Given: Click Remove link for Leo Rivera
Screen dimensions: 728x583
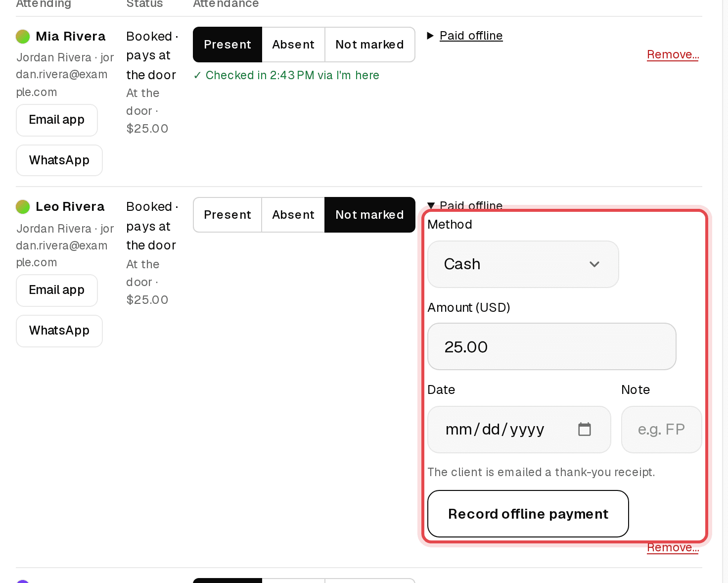Looking at the screenshot, I should click(x=673, y=547).
